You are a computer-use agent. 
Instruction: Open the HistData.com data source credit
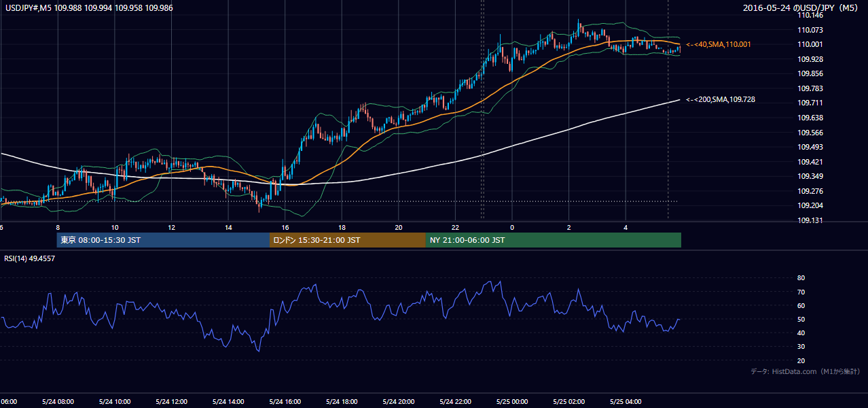806,371
